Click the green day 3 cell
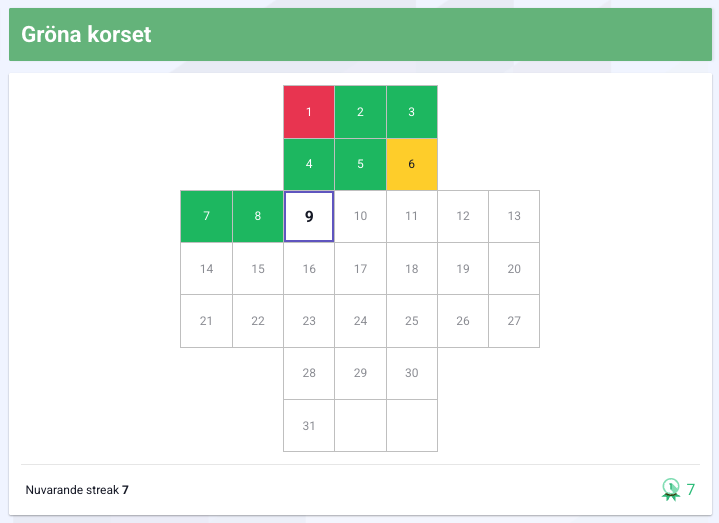Viewport: 719px width, 523px height. tap(412, 111)
